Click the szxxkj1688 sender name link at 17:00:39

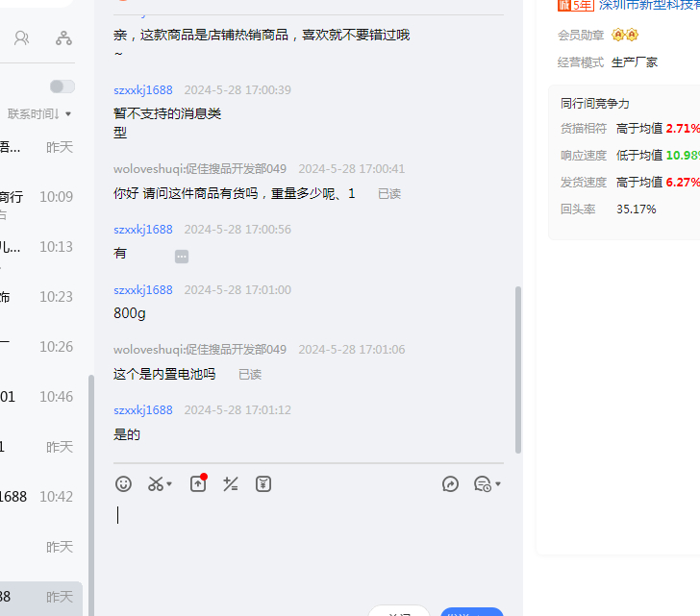click(143, 90)
